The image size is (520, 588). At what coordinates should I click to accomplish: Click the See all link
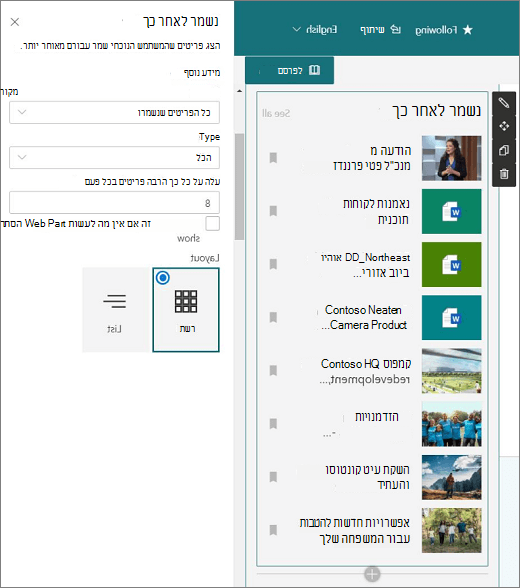276,113
